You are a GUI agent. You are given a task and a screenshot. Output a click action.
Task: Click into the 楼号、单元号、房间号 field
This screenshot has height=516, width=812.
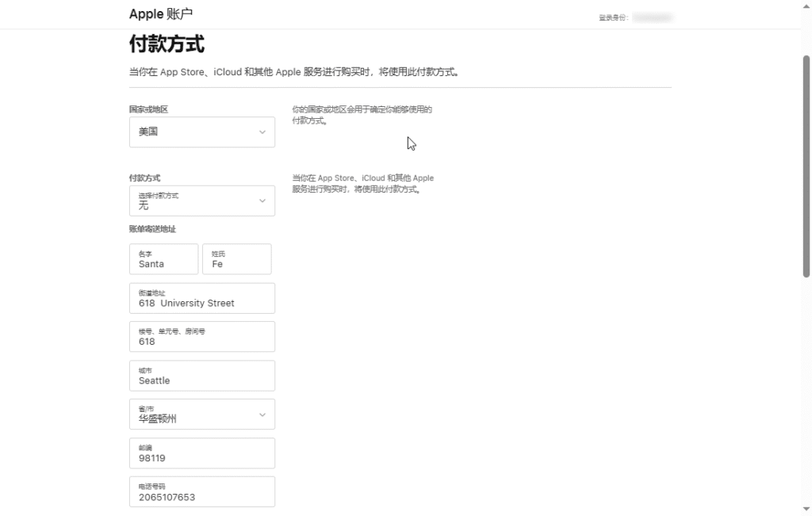pos(201,337)
